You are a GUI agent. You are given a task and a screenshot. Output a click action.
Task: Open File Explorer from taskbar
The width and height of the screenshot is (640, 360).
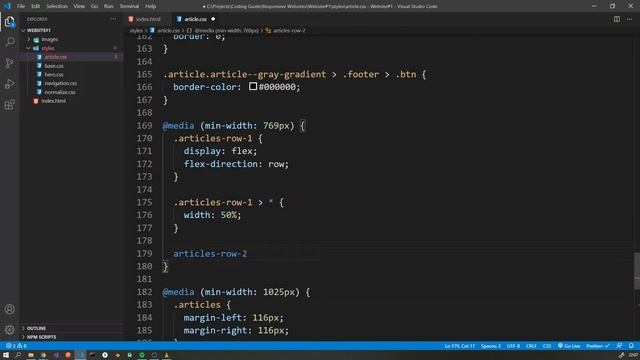click(31, 355)
